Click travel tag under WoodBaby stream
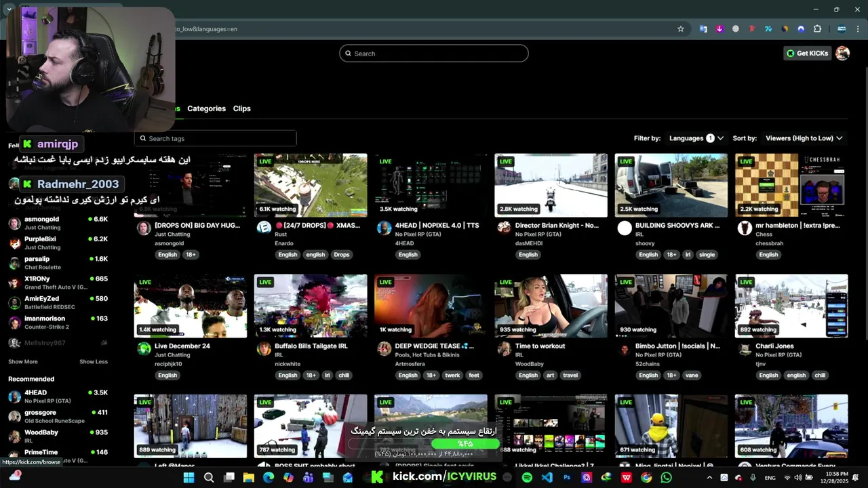 (570, 375)
